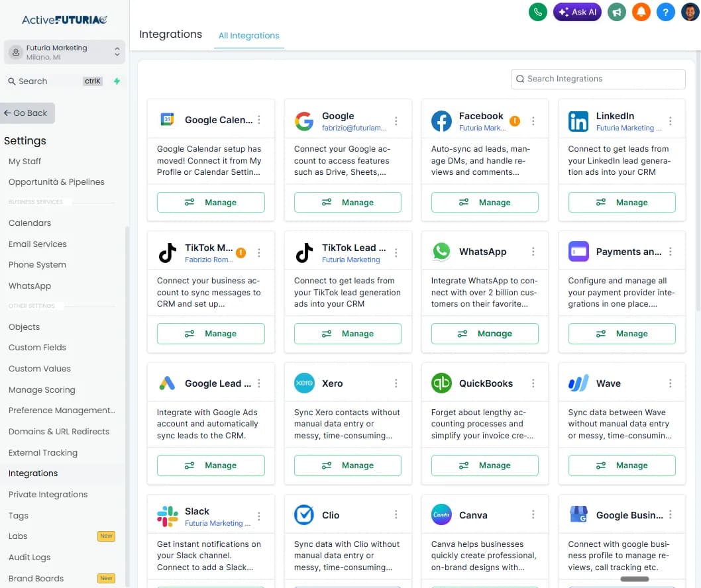Open the Facebook card three-dot menu
This screenshot has width=701, height=588.
tap(533, 121)
